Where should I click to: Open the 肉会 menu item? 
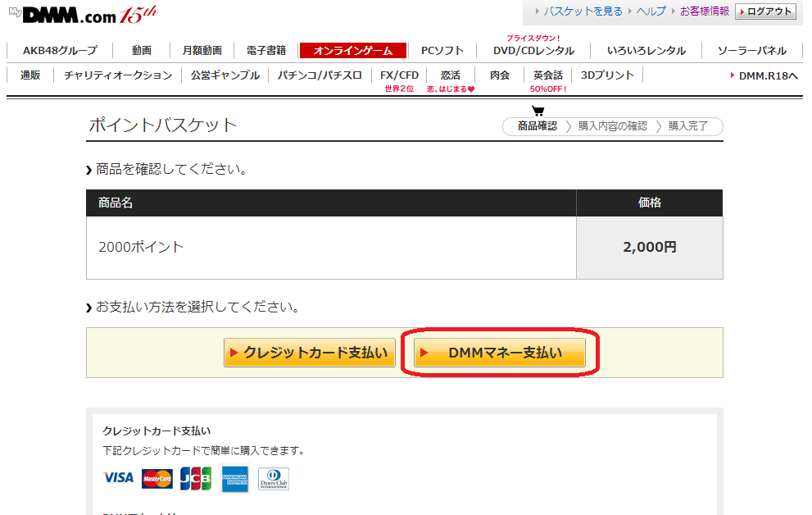coord(500,75)
